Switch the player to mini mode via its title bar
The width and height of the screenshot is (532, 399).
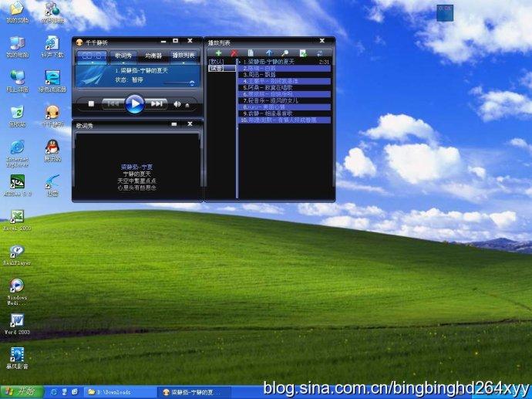[x=176, y=41]
